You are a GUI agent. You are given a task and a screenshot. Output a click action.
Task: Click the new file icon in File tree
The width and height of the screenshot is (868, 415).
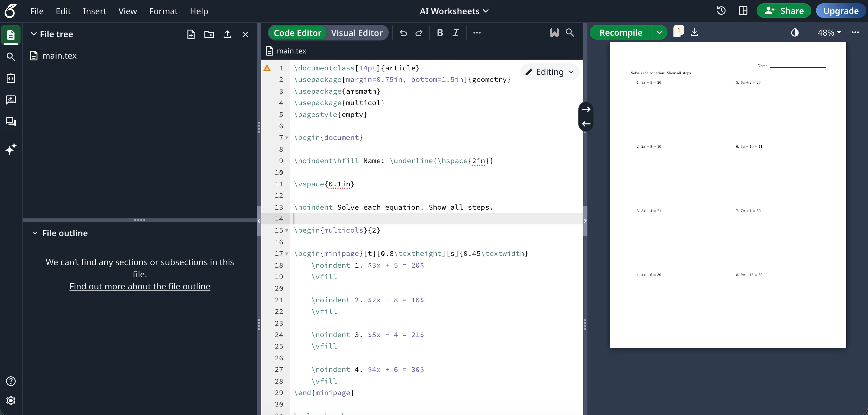coord(191,34)
